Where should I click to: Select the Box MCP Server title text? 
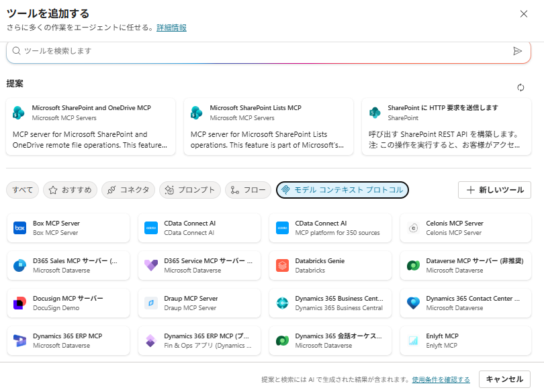coord(56,224)
